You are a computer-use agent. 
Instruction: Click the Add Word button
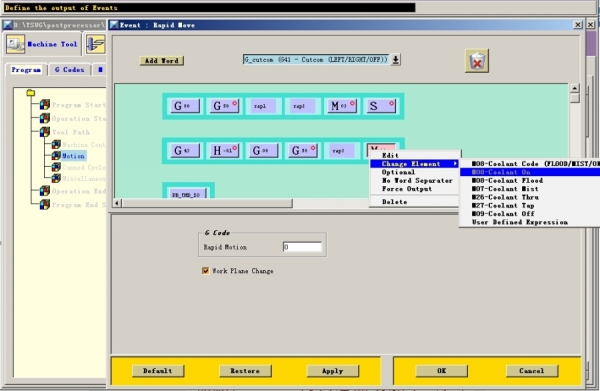161,60
